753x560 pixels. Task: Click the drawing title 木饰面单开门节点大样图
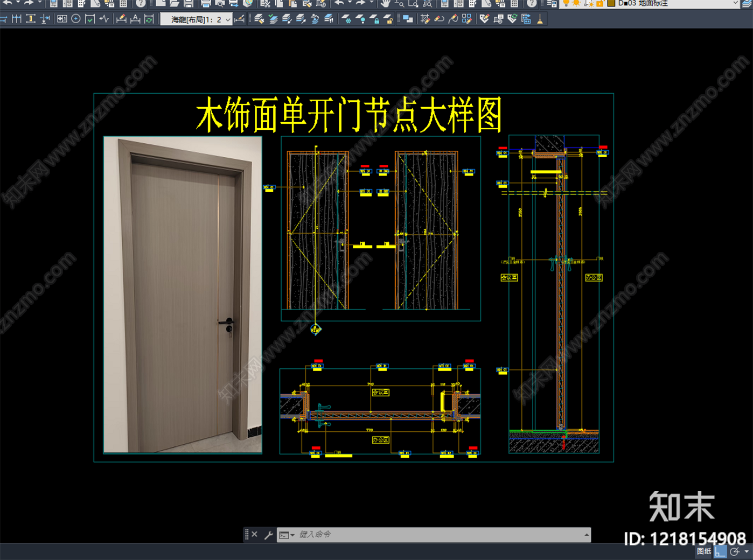pos(349,115)
